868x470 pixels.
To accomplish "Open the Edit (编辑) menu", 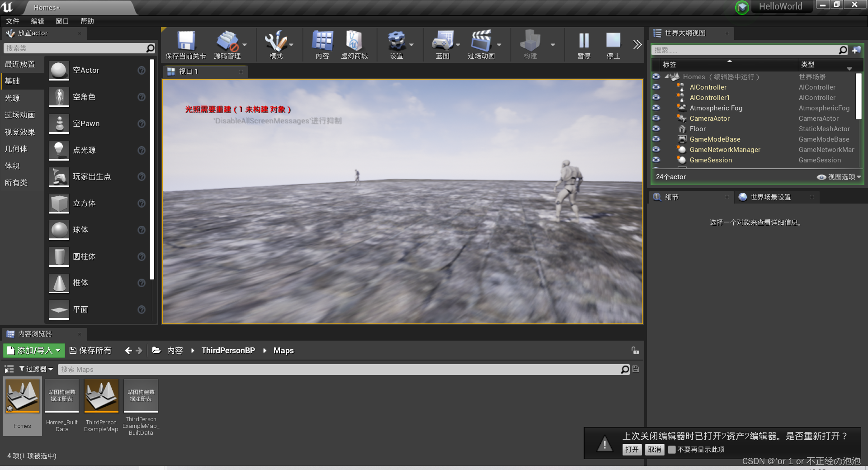I will (37, 21).
